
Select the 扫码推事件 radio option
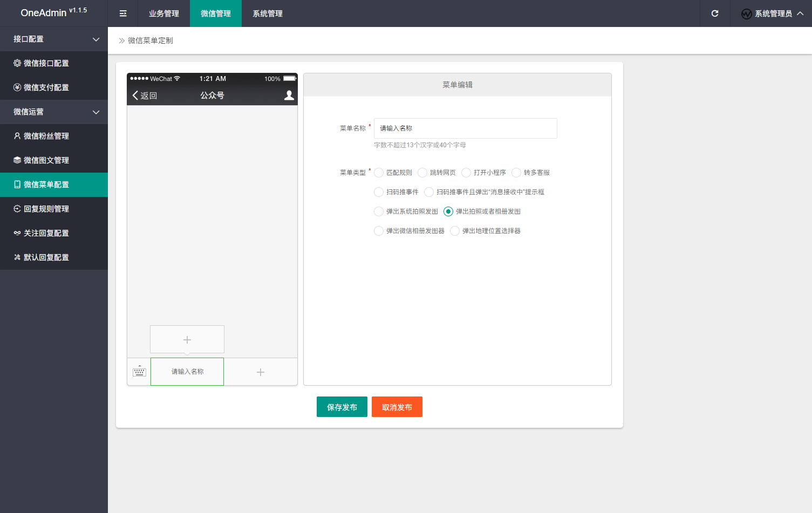[379, 192]
